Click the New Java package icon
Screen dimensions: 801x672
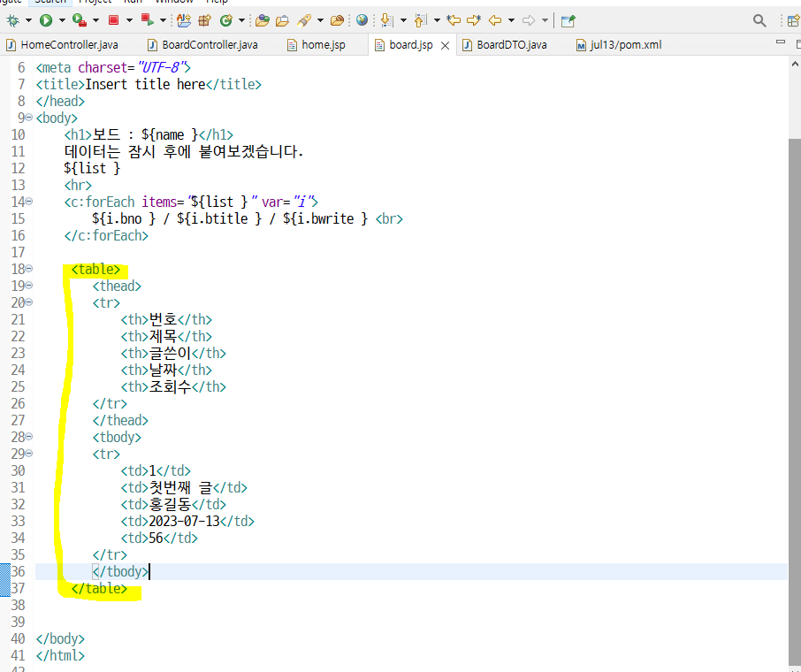click(205, 20)
